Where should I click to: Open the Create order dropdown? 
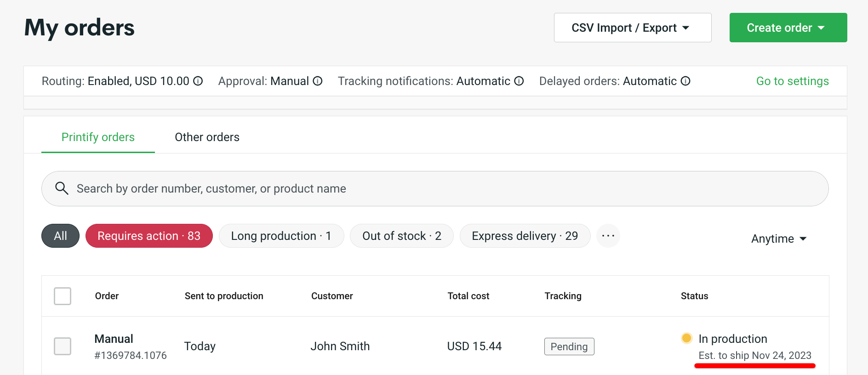coord(788,28)
